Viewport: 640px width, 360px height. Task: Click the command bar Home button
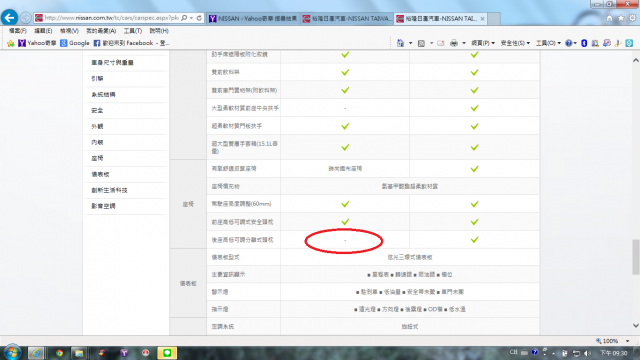[400, 43]
